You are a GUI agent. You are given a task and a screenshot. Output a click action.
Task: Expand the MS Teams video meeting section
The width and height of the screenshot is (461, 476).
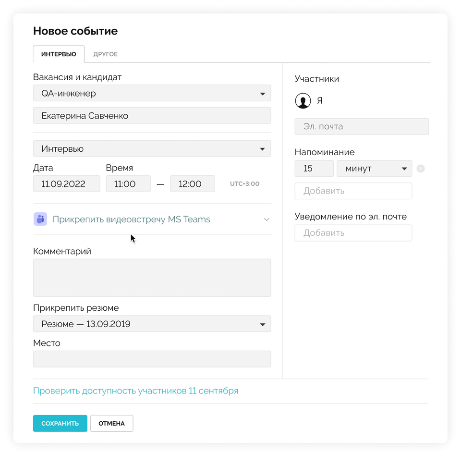click(267, 220)
